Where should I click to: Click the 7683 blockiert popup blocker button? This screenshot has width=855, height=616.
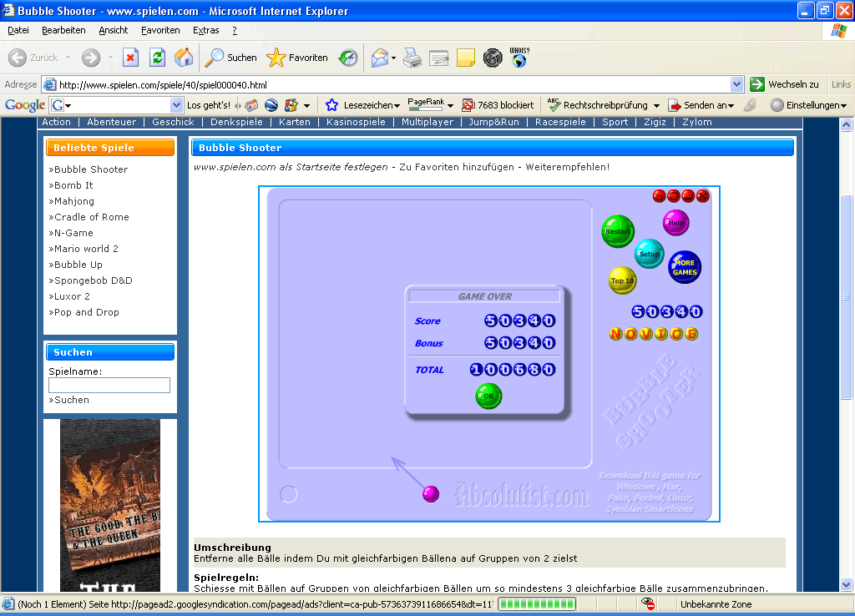click(x=498, y=105)
